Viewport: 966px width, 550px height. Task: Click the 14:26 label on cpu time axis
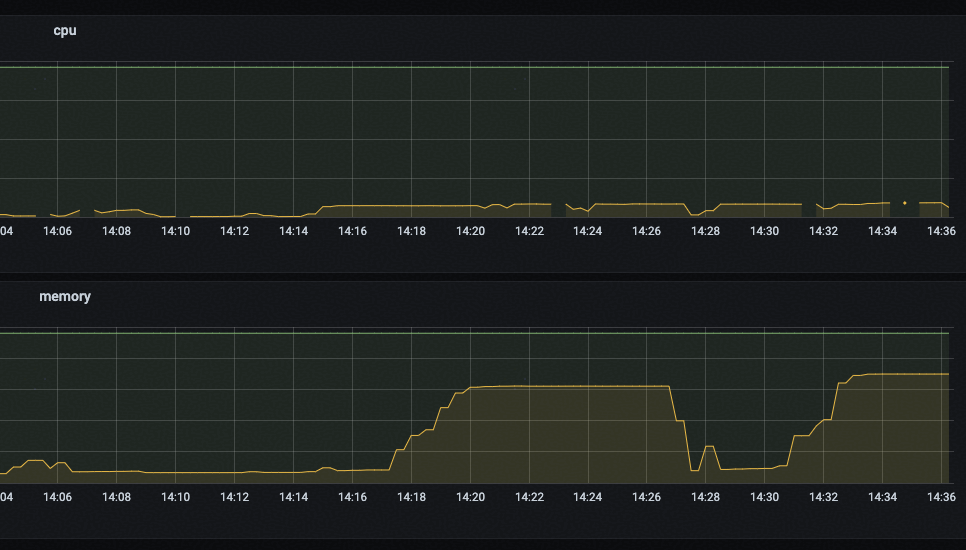646,231
